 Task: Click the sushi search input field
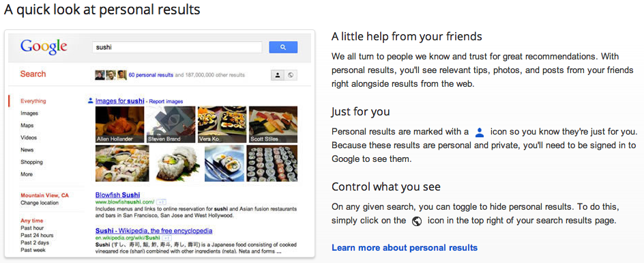pyautogui.click(x=177, y=47)
